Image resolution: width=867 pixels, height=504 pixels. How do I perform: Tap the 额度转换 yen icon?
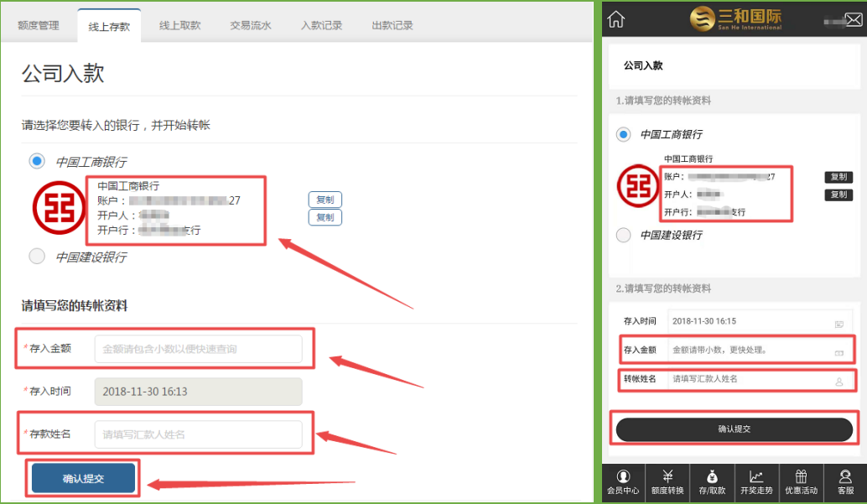pyautogui.click(x=668, y=482)
